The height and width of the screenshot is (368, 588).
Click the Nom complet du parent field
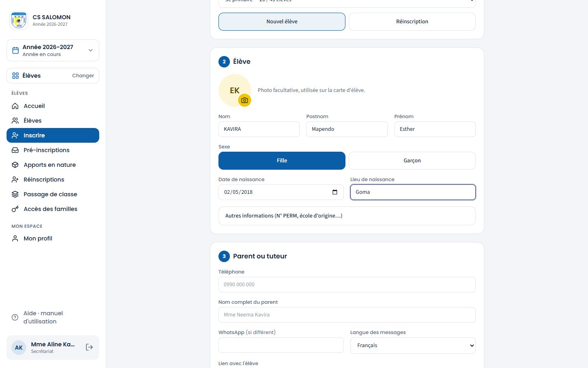(x=347, y=315)
